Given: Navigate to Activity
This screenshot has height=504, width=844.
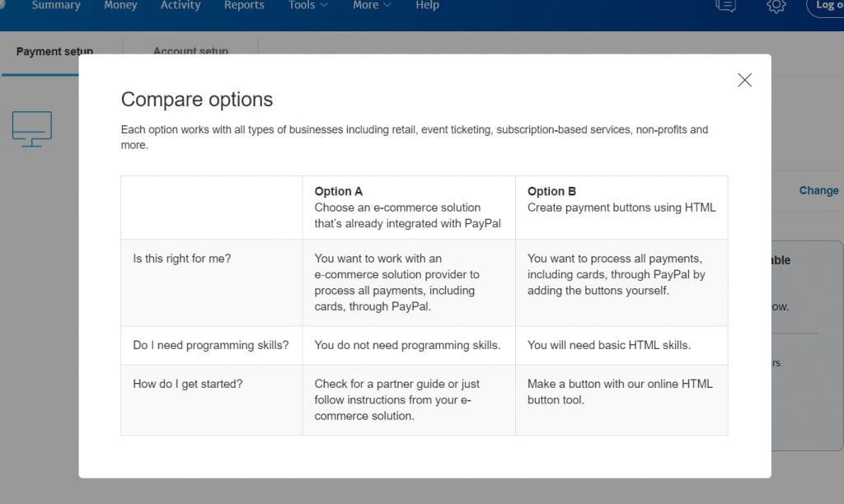Looking at the screenshot, I should coord(181,5).
